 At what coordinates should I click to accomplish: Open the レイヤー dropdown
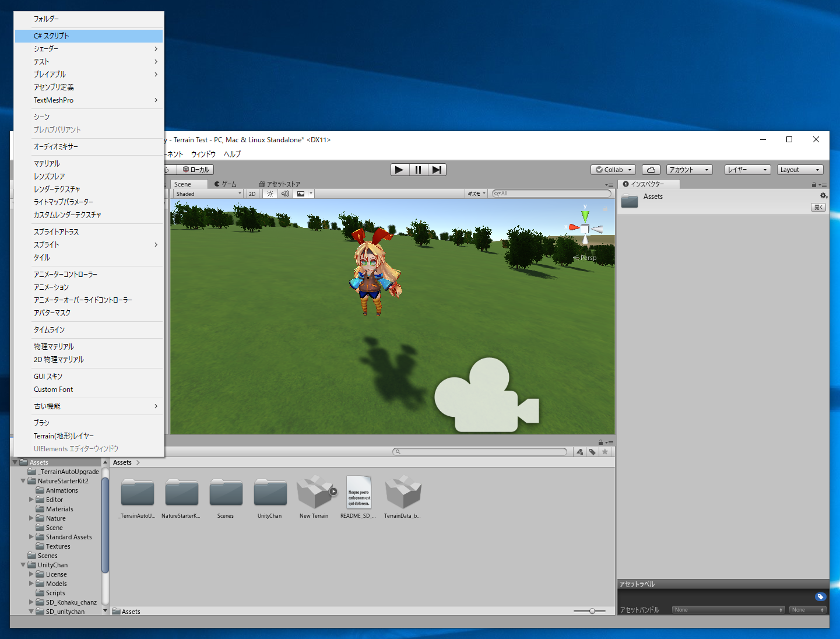pyautogui.click(x=748, y=170)
